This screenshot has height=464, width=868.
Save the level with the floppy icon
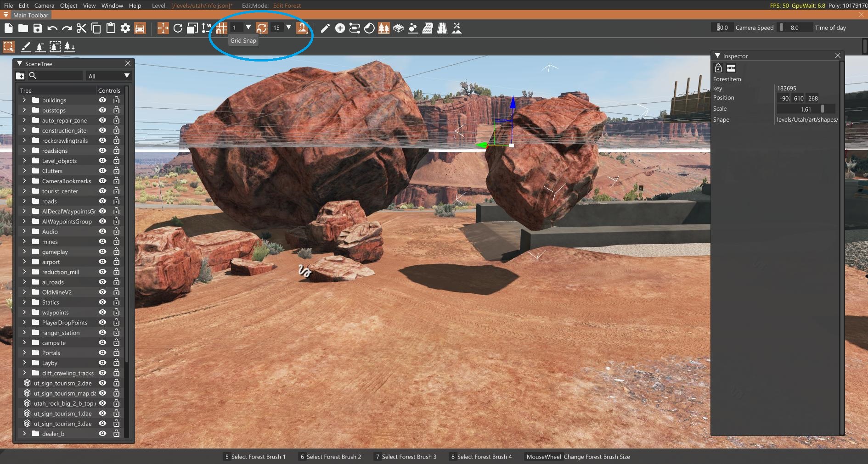(38, 28)
